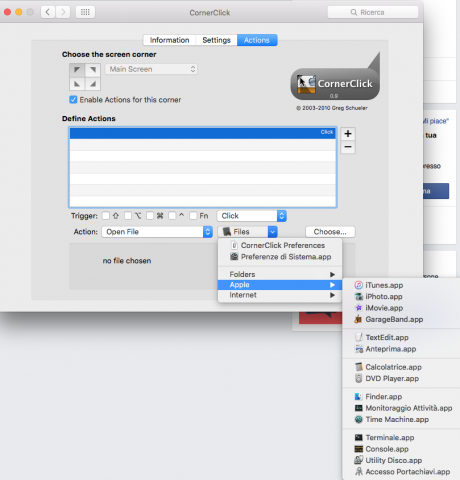Select the bottom-right screen corner icon
The height and width of the screenshot is (480, 460).
coord(93,84)
